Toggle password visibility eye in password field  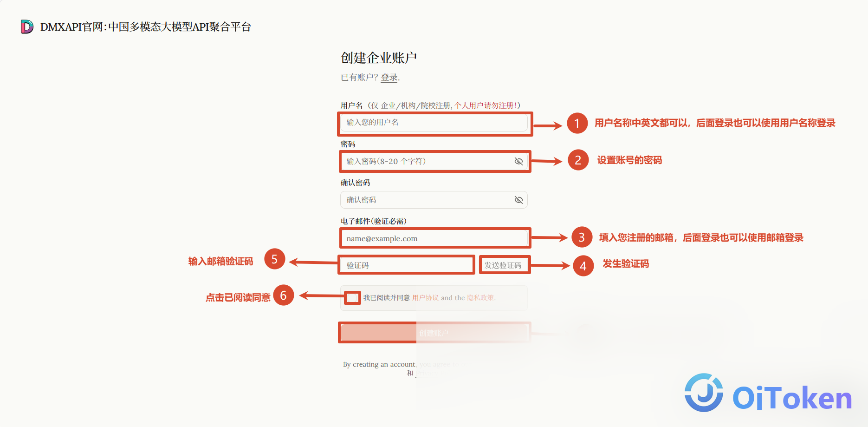coord(518,161)
